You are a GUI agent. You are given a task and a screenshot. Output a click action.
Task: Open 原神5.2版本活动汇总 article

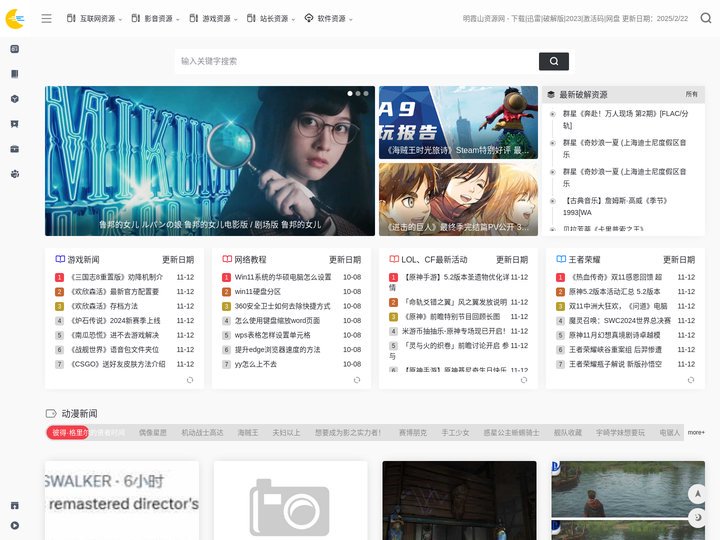point(614,292)
